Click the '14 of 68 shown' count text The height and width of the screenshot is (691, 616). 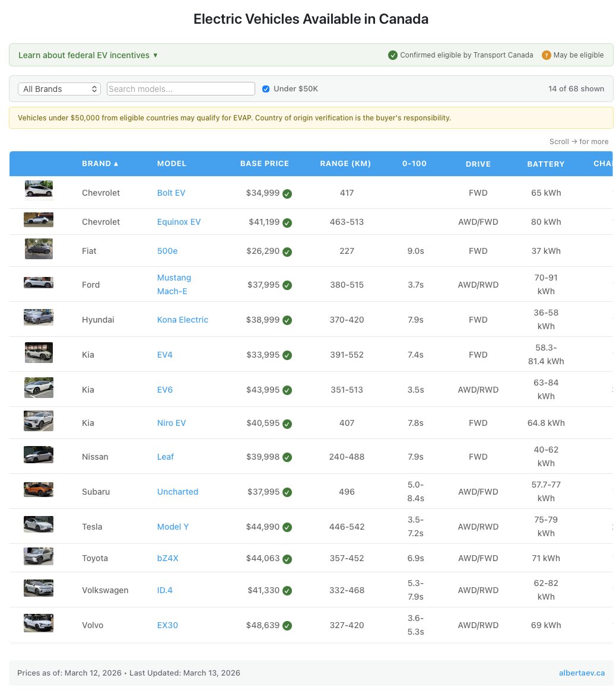click(x=576, y=88)
